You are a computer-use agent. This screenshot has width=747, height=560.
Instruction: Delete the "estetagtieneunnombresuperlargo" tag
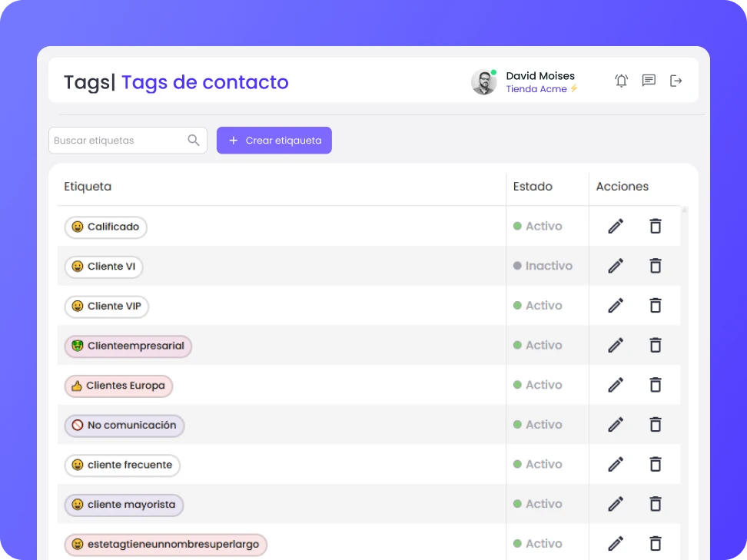tap(655, 543)
